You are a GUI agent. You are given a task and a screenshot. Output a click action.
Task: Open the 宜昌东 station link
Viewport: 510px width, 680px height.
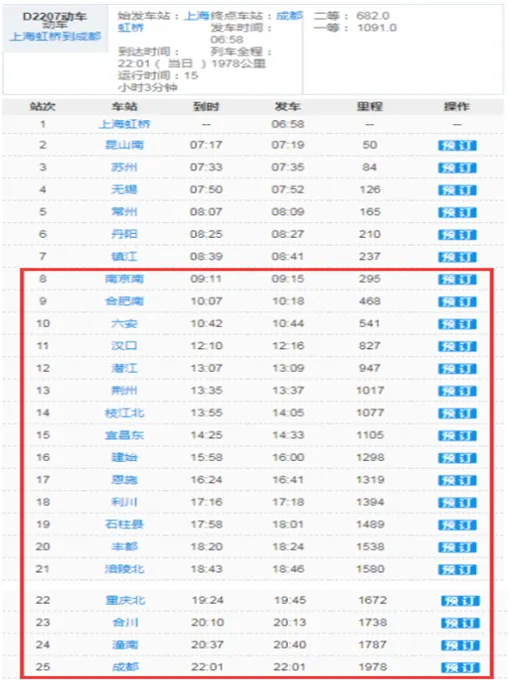coord(124,435)
